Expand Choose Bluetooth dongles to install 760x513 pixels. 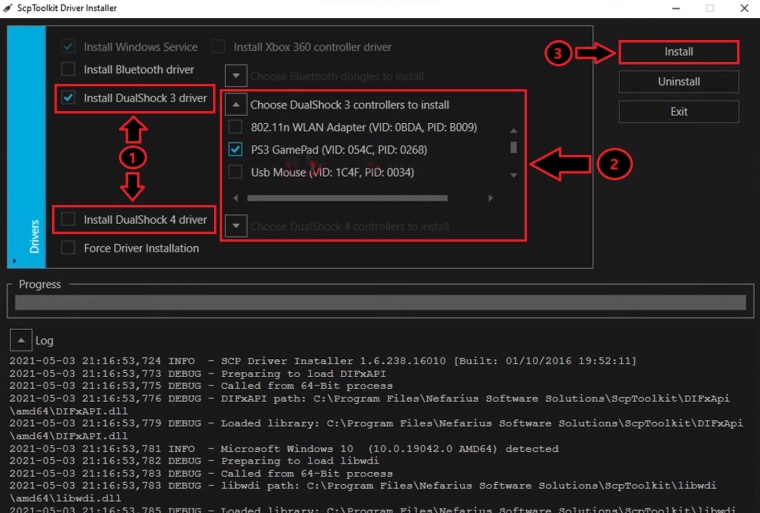(236, 76)
